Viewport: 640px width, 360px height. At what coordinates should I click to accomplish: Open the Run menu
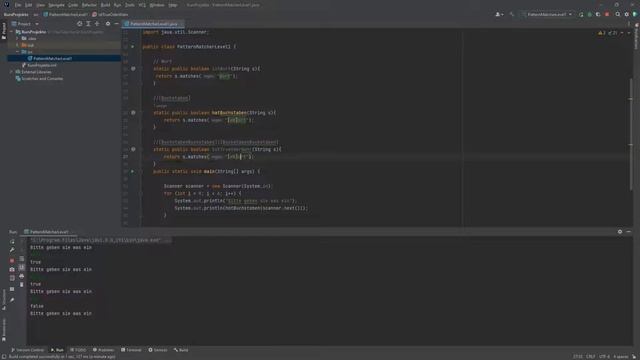[x=118, y=5]
